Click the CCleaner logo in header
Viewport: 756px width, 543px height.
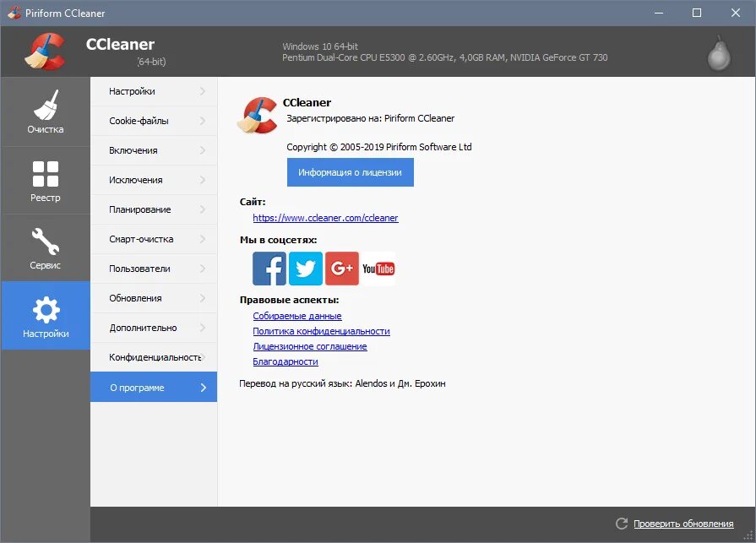pyautogui.click(x=46, y=51)
